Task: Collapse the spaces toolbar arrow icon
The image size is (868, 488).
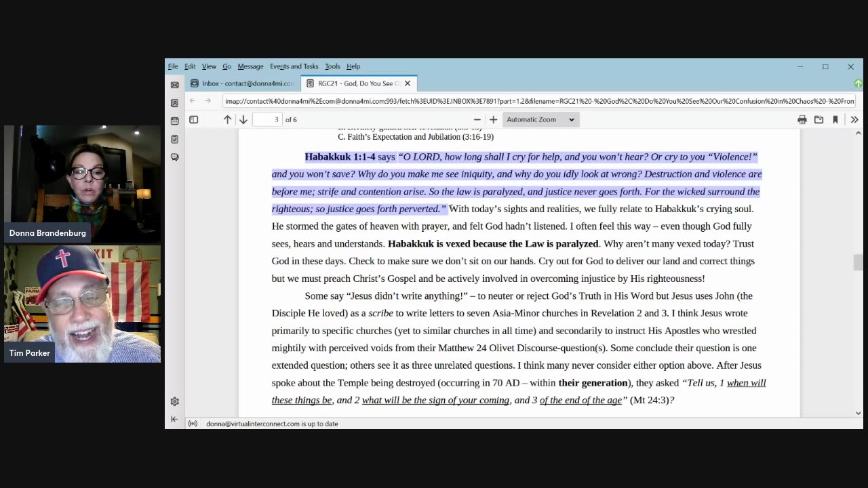Action: 174,419
